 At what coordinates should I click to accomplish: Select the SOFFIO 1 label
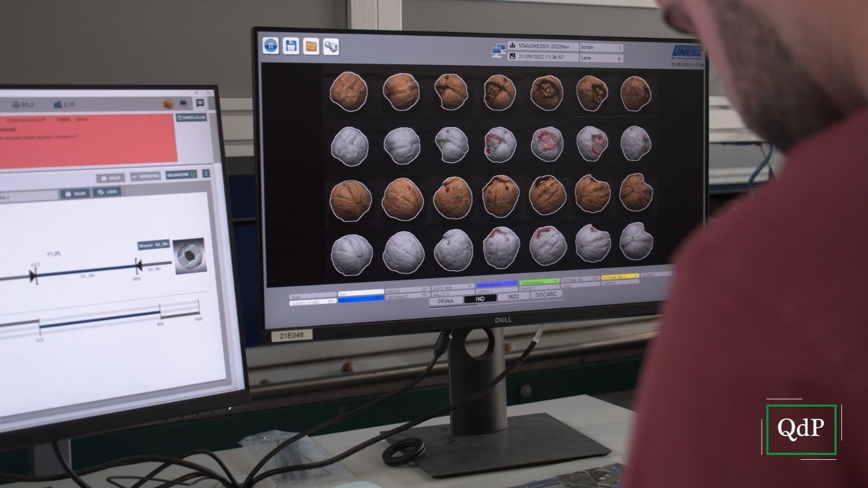(x=496, y=291)
